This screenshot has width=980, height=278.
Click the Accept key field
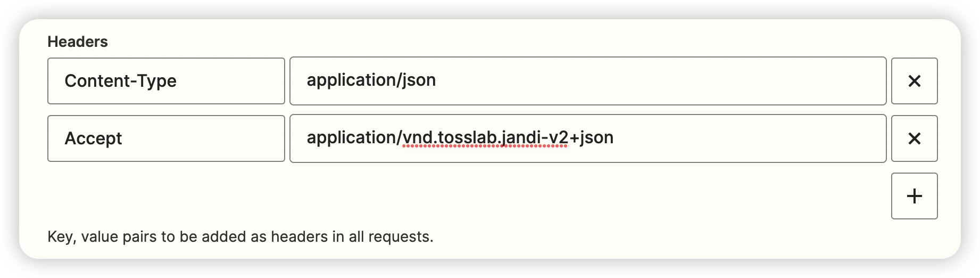coord(166,138)
